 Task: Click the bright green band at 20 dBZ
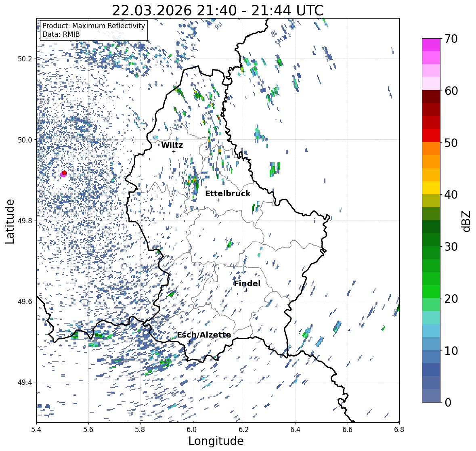(x=431, y=292)
